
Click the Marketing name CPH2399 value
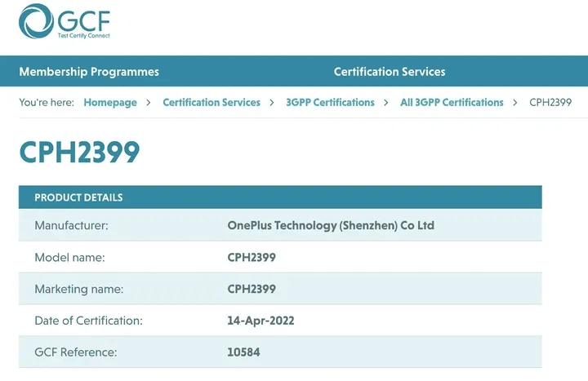point(252,289)
